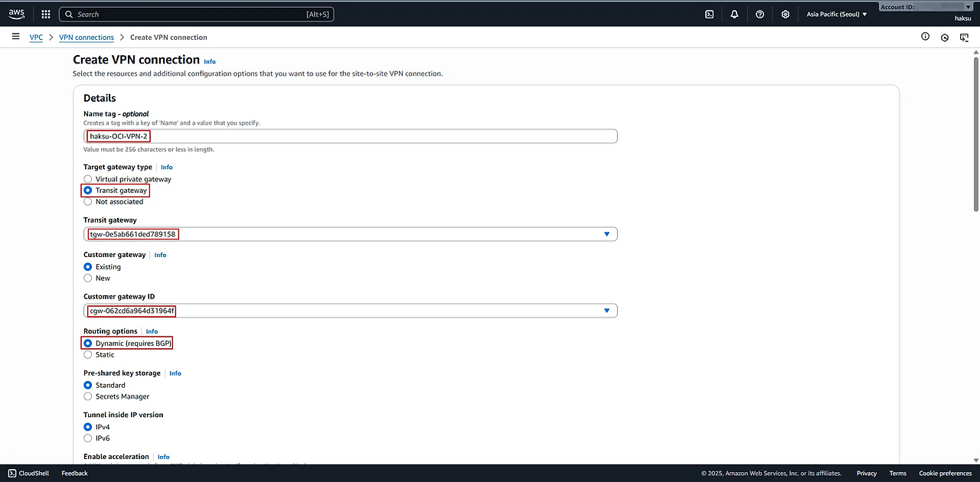
Task: Open the Asia Pacific (Seoul) region selector
Action: click(x=837, y=14)
